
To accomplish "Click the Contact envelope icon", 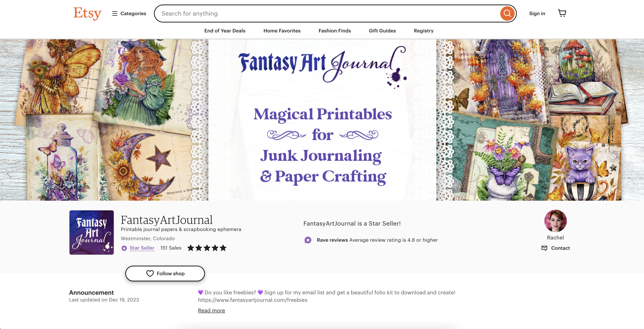I will [544, 248].
